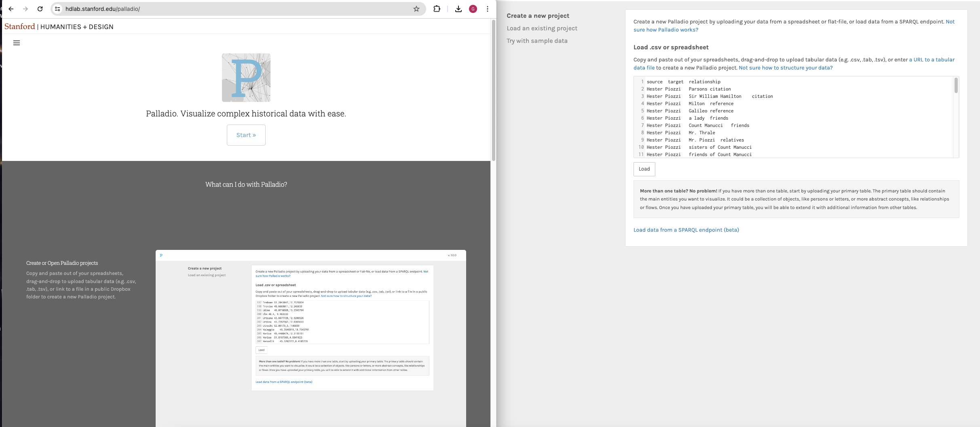The width and height of the screenshot is (980, 427).
Task: Go back using browser back arrow
Action: click(x=11, y=9)
